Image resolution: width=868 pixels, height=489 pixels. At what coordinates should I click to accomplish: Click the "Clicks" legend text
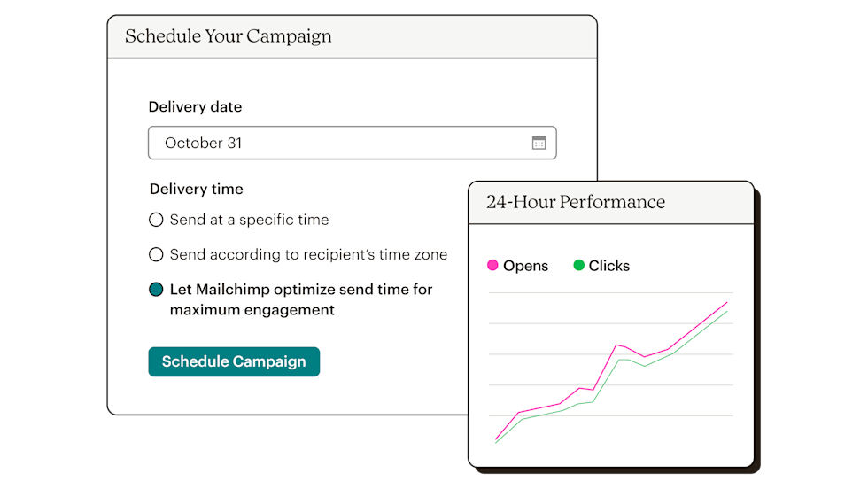[x=609, y=266]
